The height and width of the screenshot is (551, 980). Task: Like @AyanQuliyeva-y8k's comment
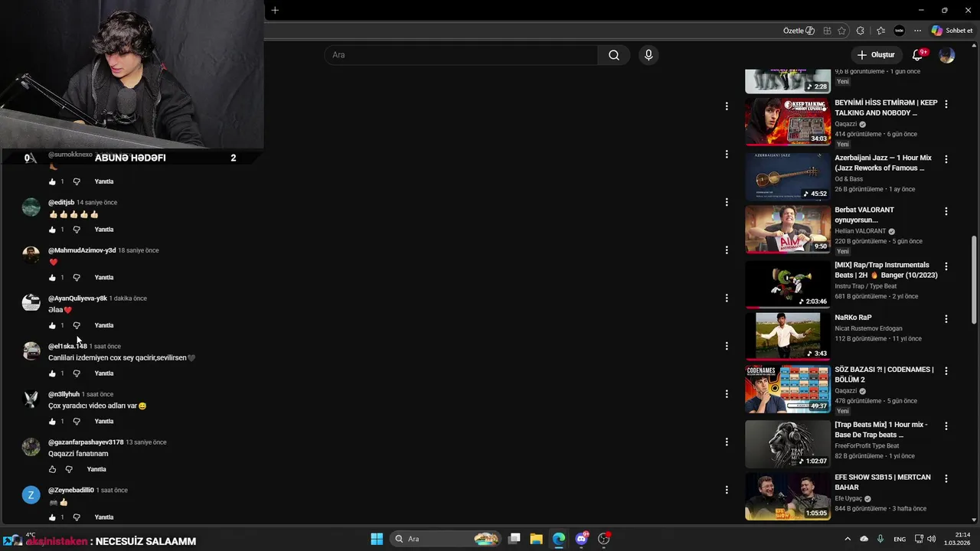(x=52, y=326)
